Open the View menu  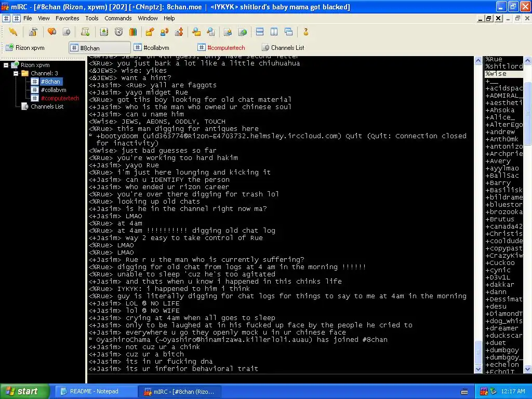44,18
